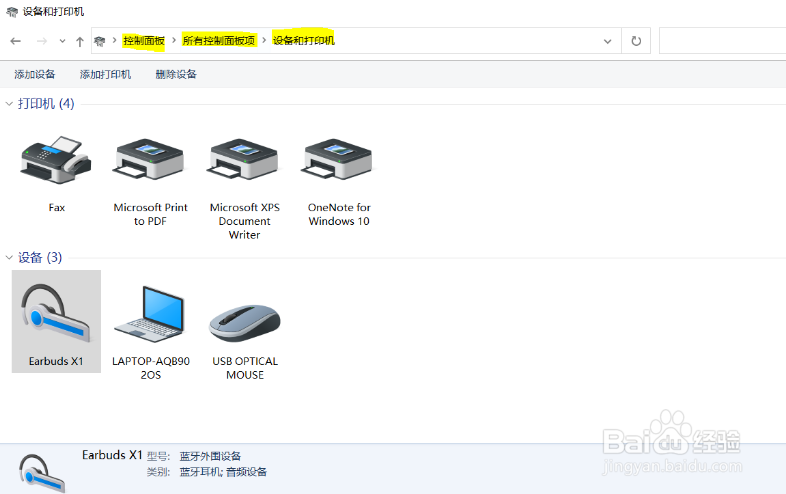Select the Fax printer icon
The height and width of the screenshot is (494, 786).
pyautogui.click(x=56, y=159)
